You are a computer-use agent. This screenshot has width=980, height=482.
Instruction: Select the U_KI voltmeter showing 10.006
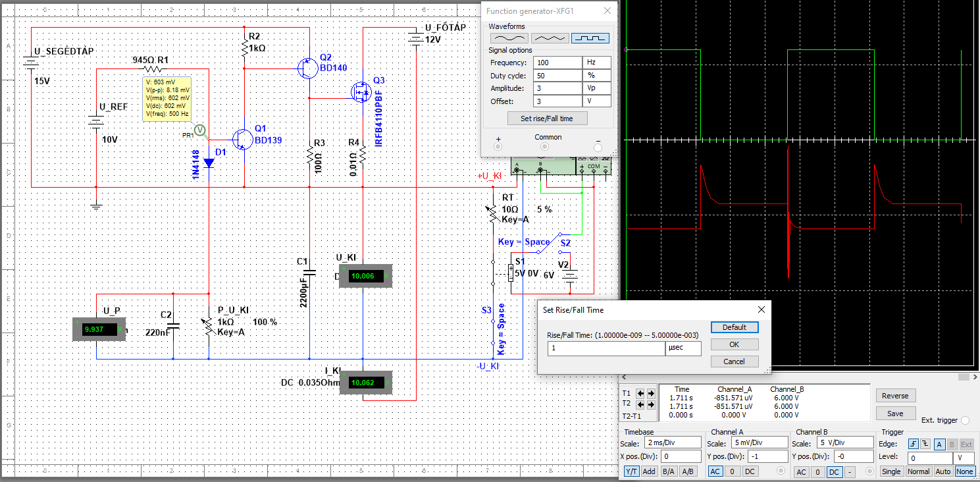tap(365, 276)
